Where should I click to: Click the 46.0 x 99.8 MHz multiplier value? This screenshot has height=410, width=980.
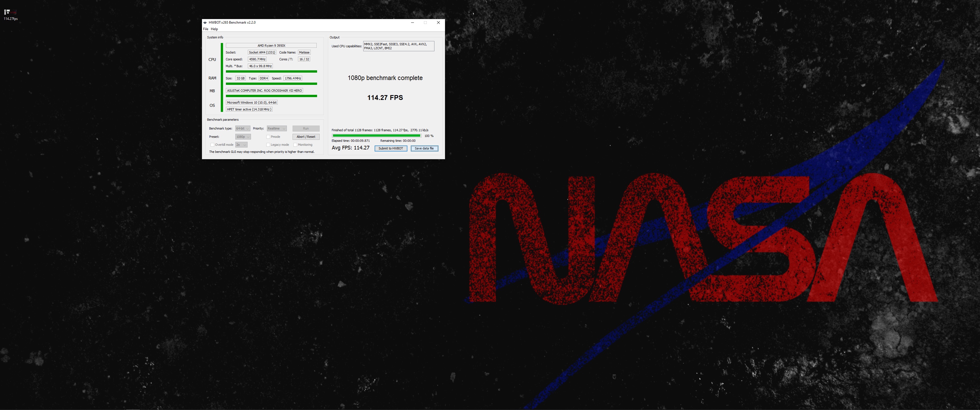click(260, 66)
